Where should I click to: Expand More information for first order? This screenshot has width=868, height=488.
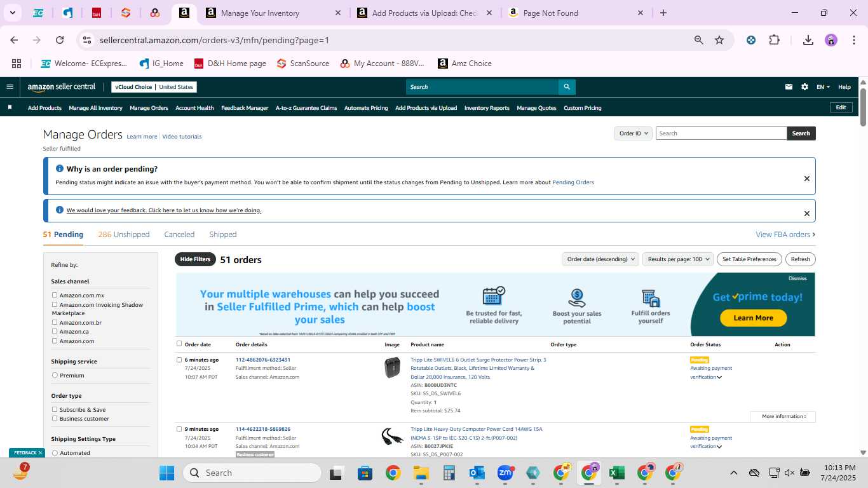(x=783, y=417)
